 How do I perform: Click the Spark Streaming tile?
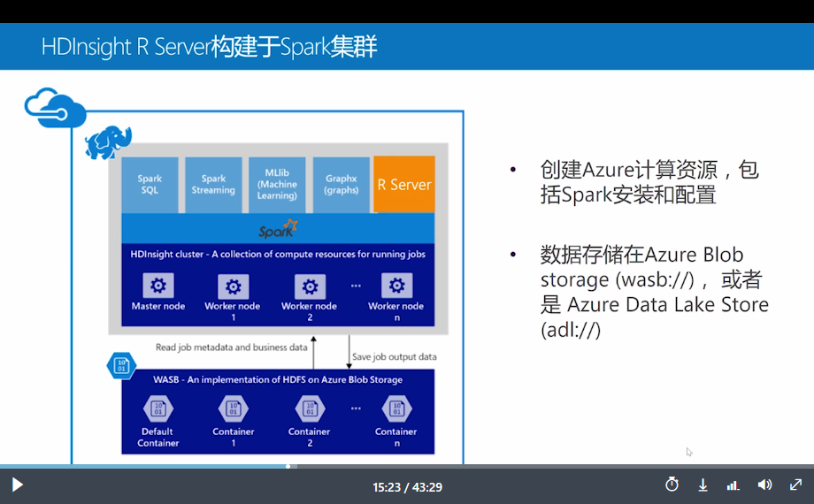(213, 185)
